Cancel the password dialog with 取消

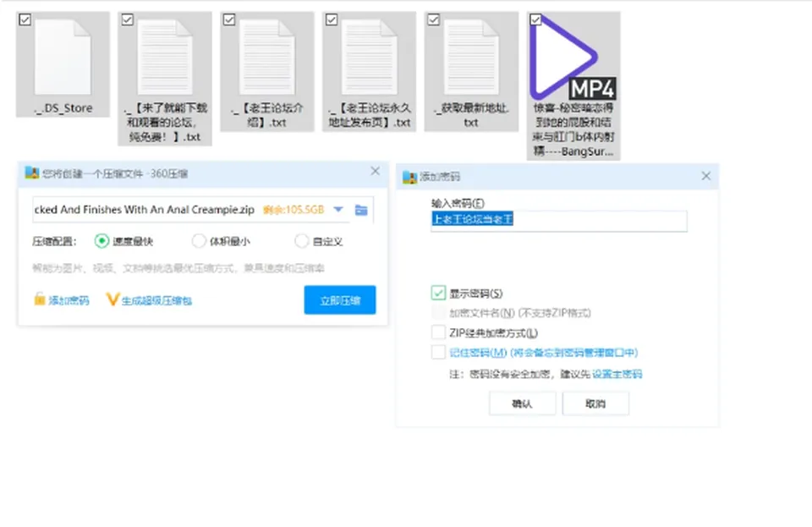tap(595, 403)
